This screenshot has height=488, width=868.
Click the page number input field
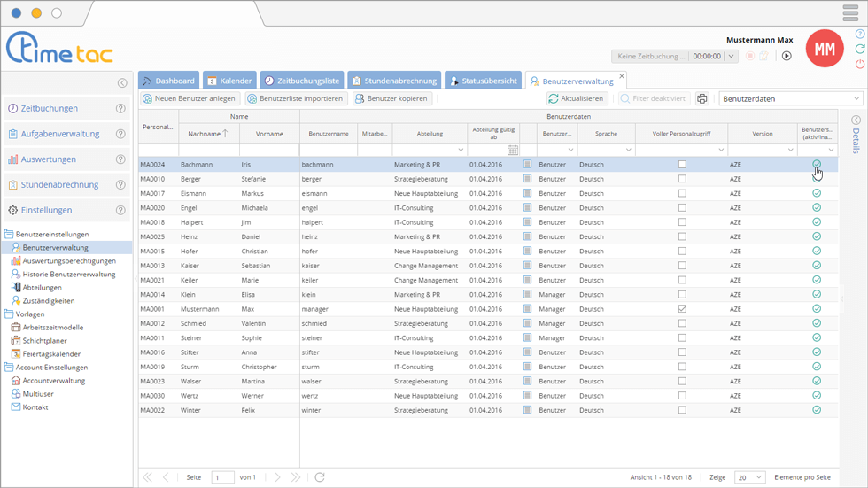(x=222, y=477)
